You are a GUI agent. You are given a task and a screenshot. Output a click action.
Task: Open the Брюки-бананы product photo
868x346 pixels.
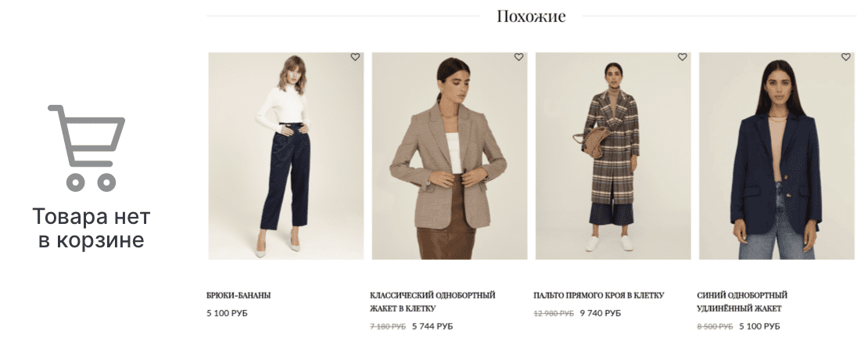pyautogui.click(x=286, y=156)
